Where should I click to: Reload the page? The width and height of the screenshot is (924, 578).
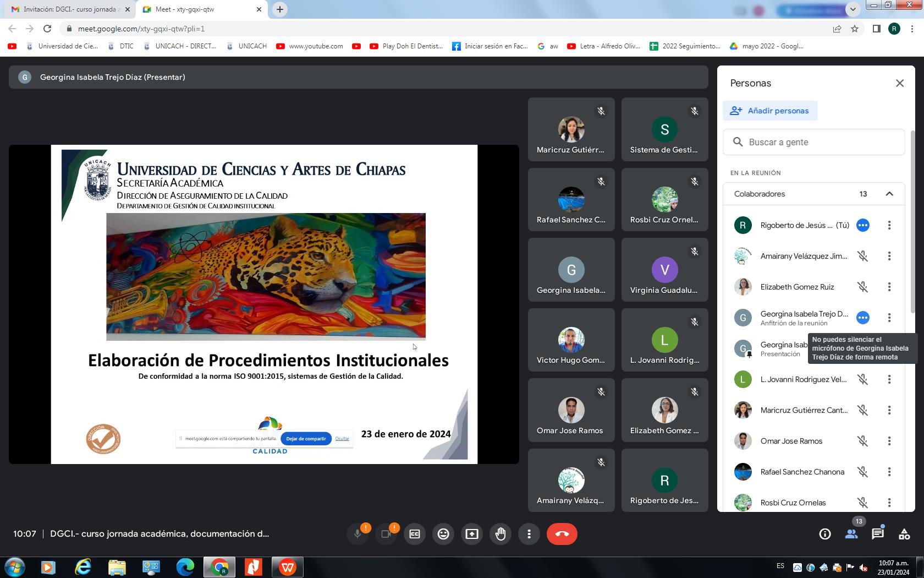(x=47, y=29)
